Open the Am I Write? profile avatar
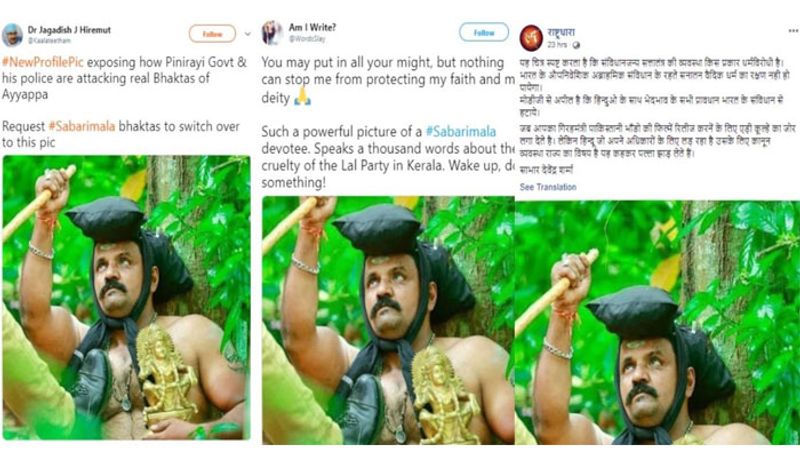 pos(271,33)
